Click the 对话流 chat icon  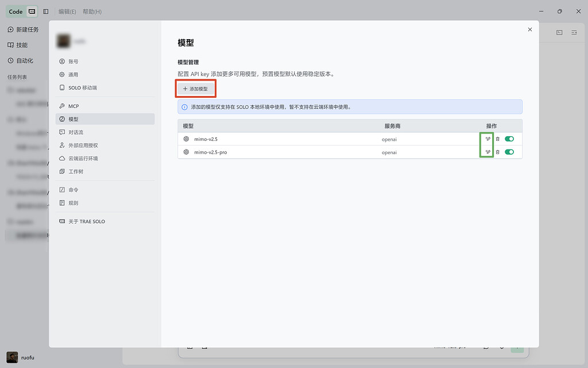(62, 132)
